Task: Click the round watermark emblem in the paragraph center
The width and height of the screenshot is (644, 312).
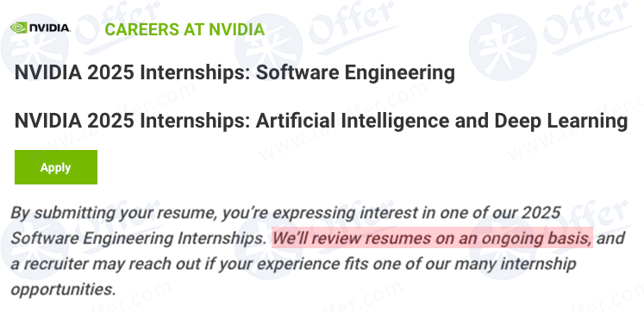Action: click(268, 247)
